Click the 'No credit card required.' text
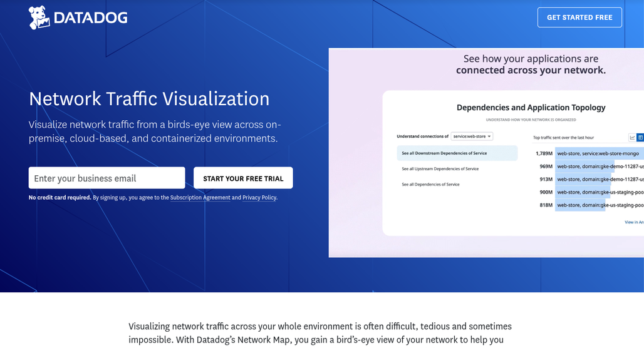 pyautogui.click(x=60, y=197)
